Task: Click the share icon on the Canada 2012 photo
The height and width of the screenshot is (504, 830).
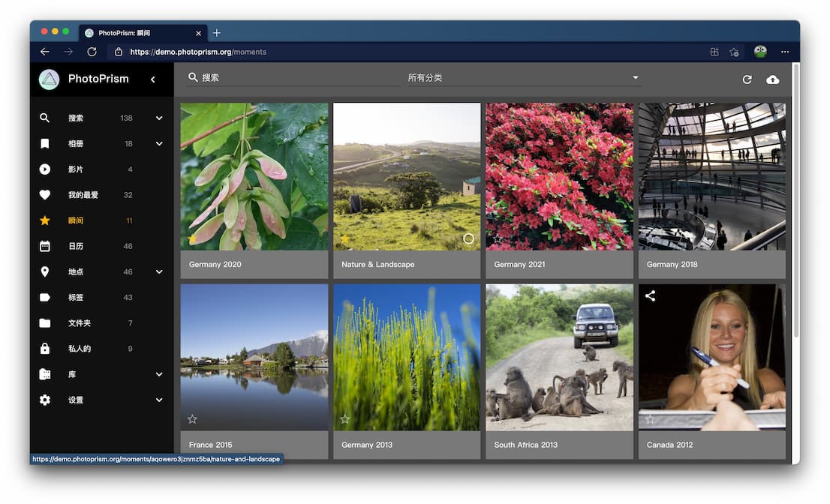Action: pos(651,296)
